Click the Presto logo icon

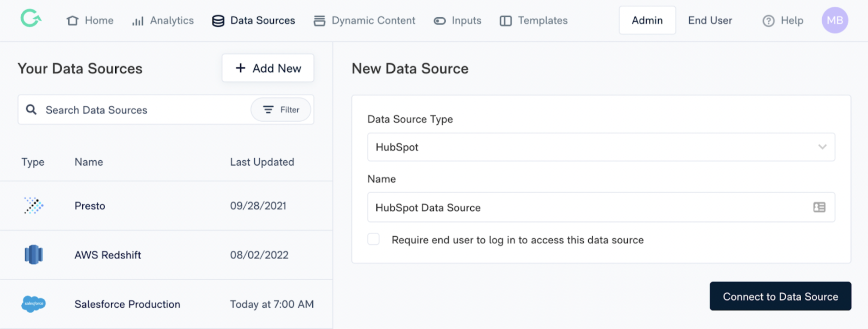34,205
